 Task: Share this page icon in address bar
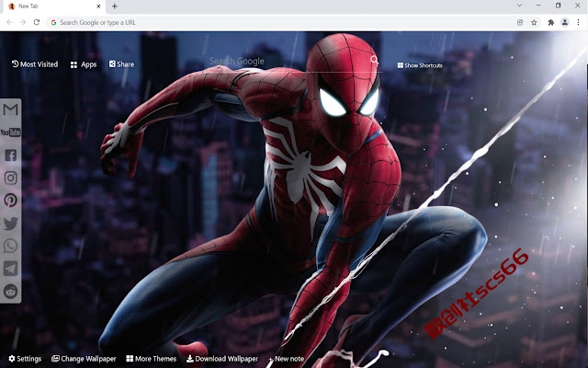[520, 22]
